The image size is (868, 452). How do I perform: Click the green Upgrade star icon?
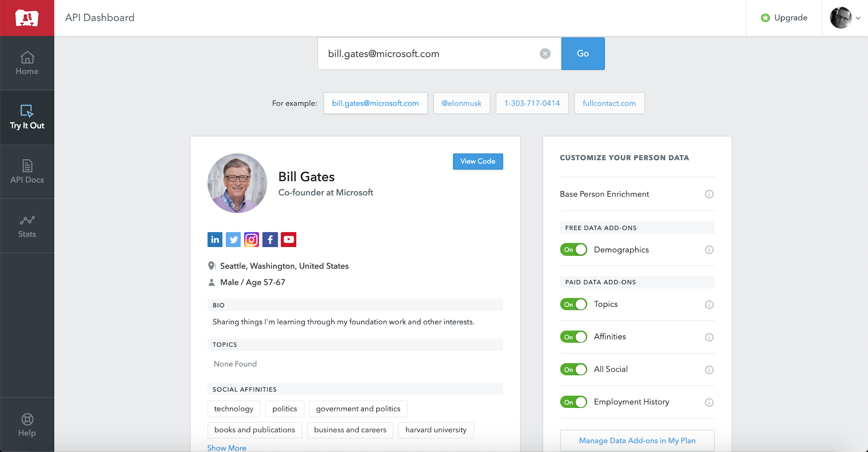tap(765, 18)
